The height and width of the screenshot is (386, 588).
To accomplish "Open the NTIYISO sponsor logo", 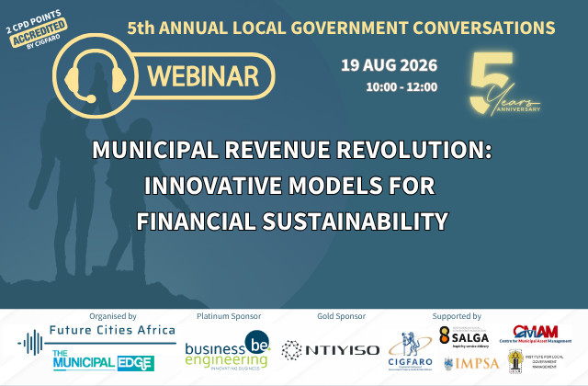I will point(331,350).
